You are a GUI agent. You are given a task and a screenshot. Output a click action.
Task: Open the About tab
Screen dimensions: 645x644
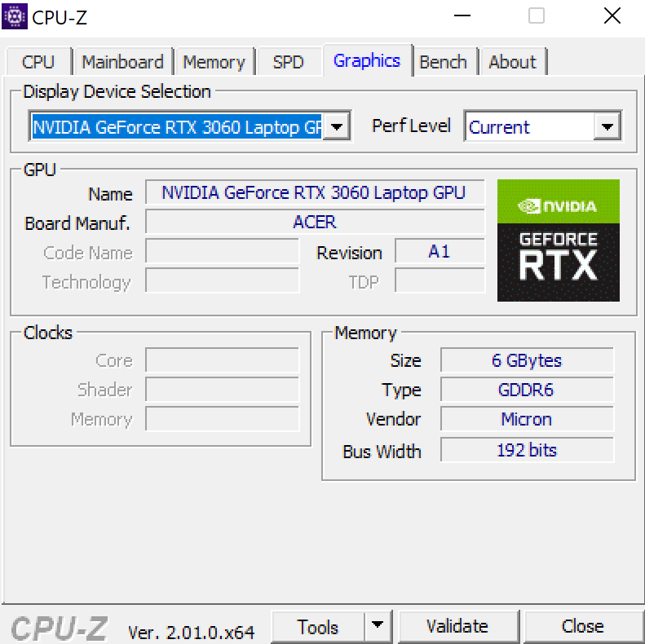pos(512,62)
